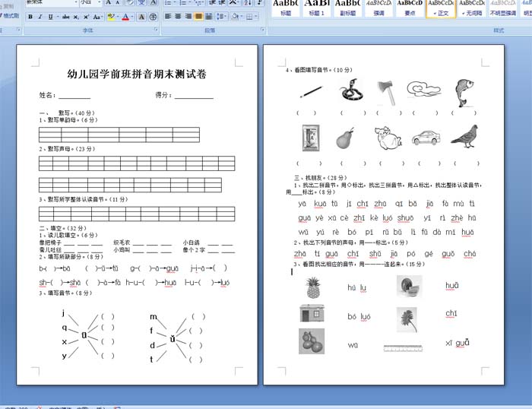Insert enclosed character
Screen dimensions: 532x409
[153, 17]
